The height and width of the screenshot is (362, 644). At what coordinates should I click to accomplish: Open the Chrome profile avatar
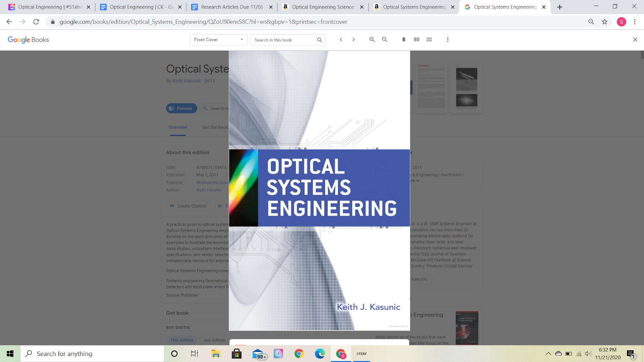(x=621, y=22)
